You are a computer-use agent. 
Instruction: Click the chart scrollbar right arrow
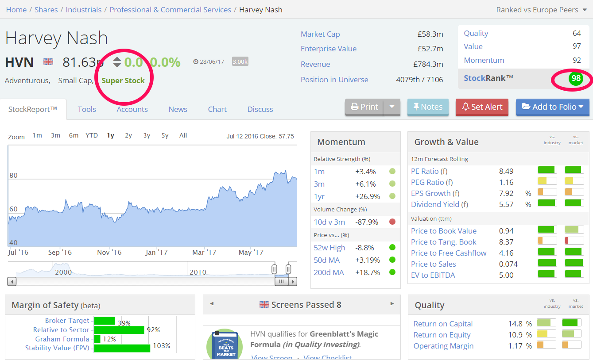pyautogui.click(x=293, y=281)
